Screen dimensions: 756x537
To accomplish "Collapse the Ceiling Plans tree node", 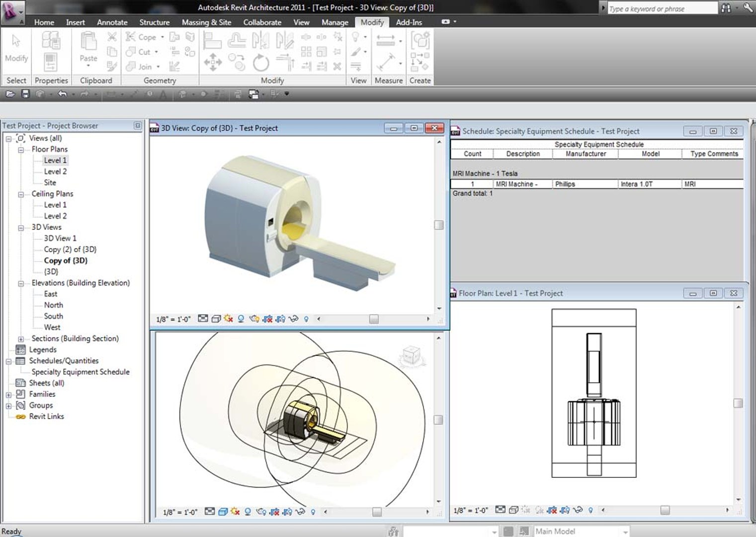I will coord(21,194).
